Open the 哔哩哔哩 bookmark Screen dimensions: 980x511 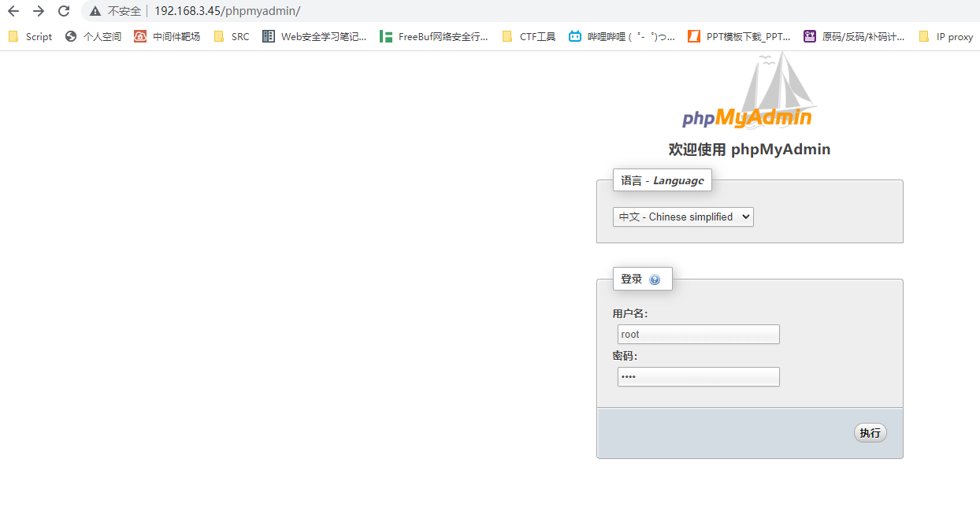coord(622,36)
